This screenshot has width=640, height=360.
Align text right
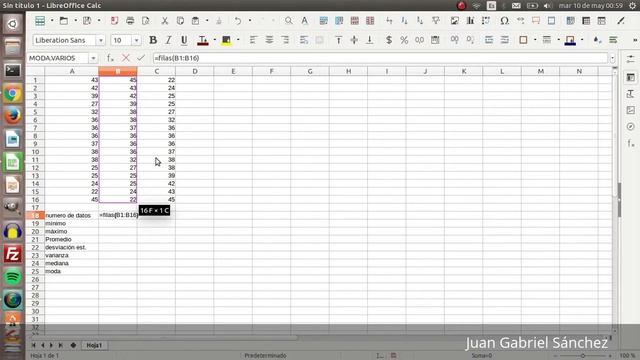285,40
